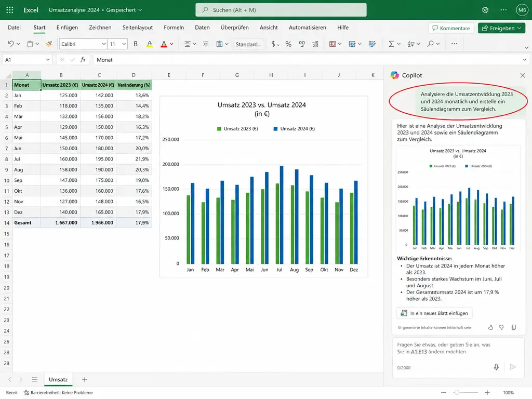The width and height of the screenshot is (532, 399).
Task: Click format as table icon
Action: click(352, 44)
